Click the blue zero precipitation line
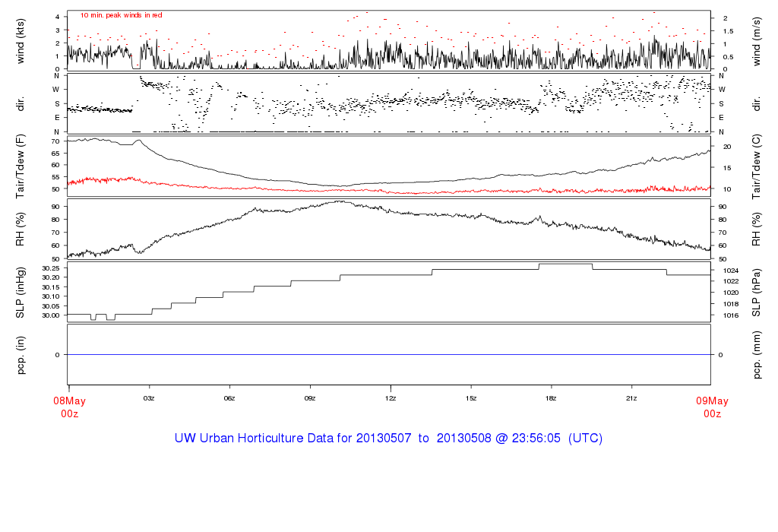Viewport: 778px width, 532px height. (389, 354)
